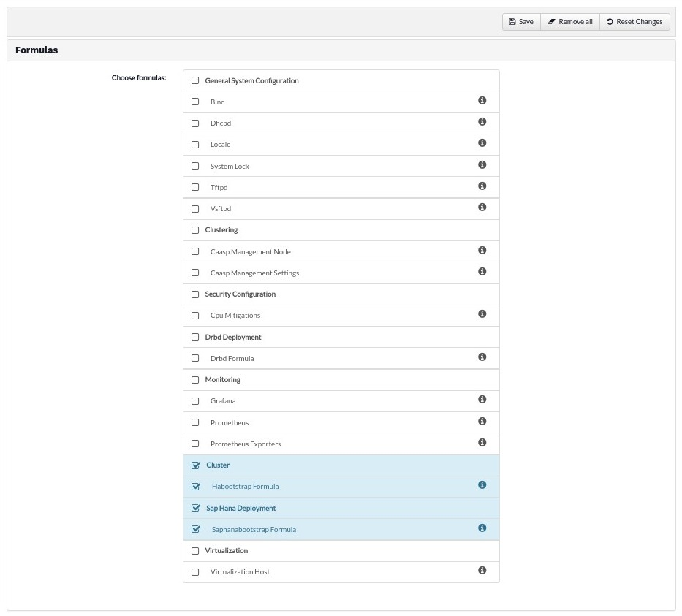The height and width of the screenshot is (616, 682).
Task: Click Reset Changes button
Action: [634, 22]
